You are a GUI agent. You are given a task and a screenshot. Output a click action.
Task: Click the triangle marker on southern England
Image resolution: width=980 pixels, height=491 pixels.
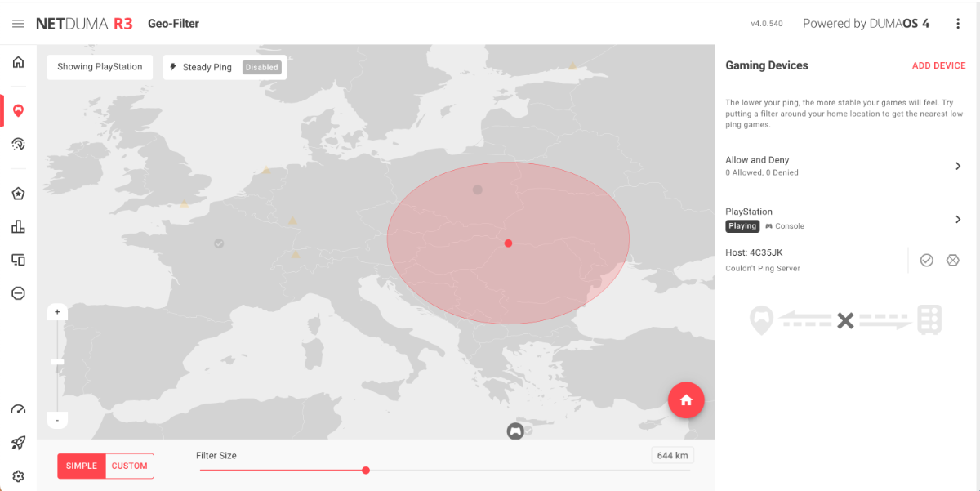[185, 203]
